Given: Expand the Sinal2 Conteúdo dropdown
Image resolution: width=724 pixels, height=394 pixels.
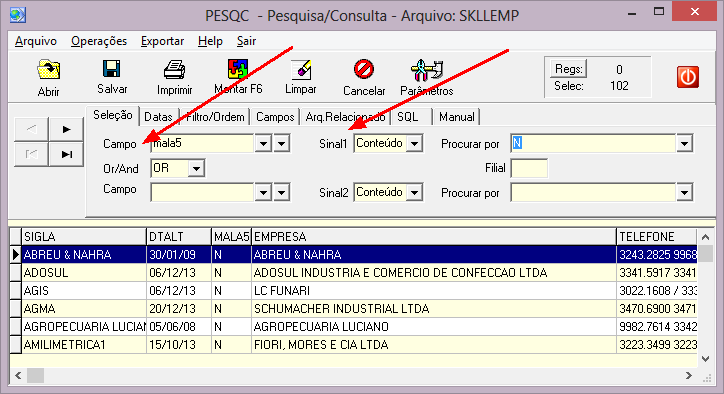Looking at the screenshot, I should tap(415, 192).
